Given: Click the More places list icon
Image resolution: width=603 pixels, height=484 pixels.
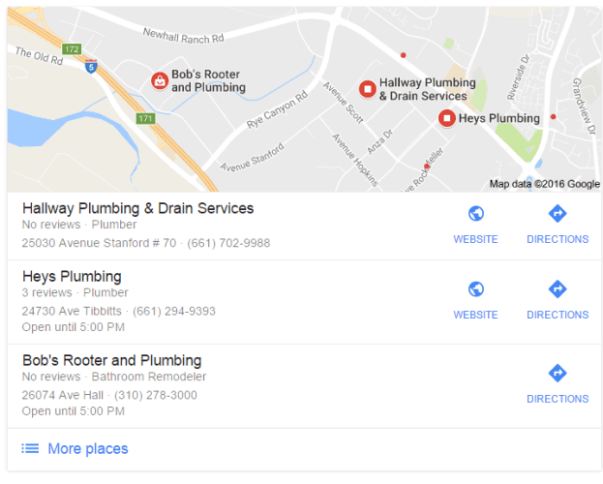Looking at the screenshot, I should pyautogui.click(x=30, y=448).
